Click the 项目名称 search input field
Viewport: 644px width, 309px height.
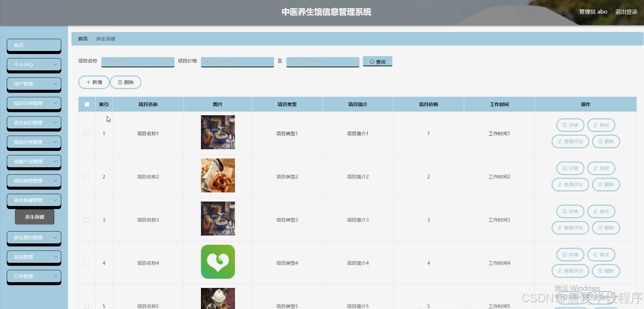coord(138,62)
